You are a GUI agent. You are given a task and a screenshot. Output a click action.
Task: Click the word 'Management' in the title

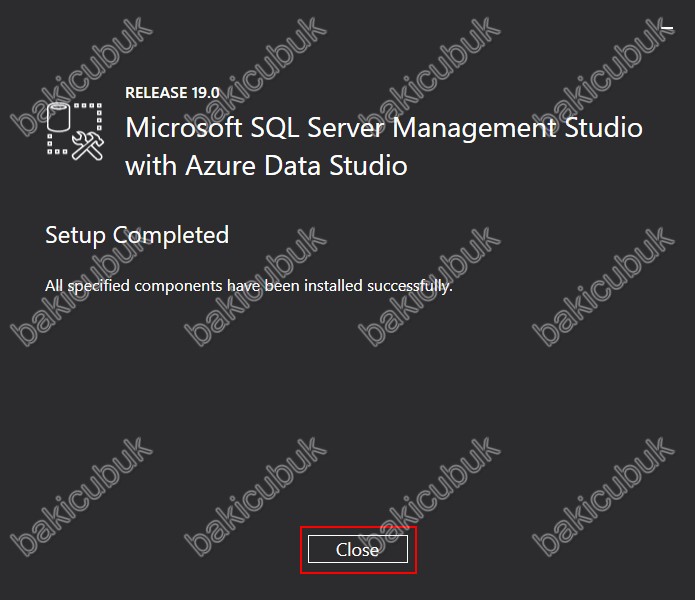[474, 129]
